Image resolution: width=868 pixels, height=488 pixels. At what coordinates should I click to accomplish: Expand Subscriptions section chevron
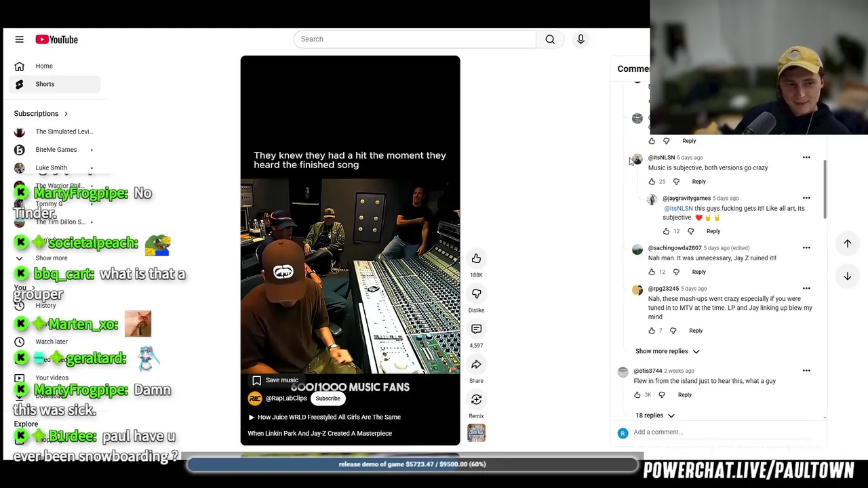pyautogui.click(x=66, y=114)
